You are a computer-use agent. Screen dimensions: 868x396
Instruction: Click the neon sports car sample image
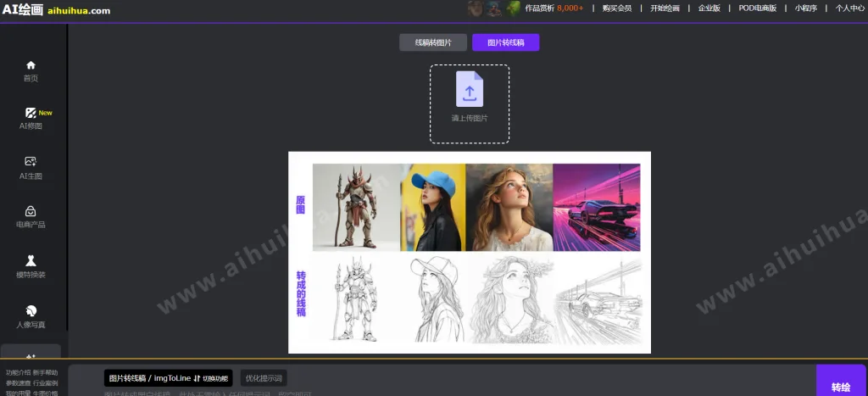click(x=597, y=207)
